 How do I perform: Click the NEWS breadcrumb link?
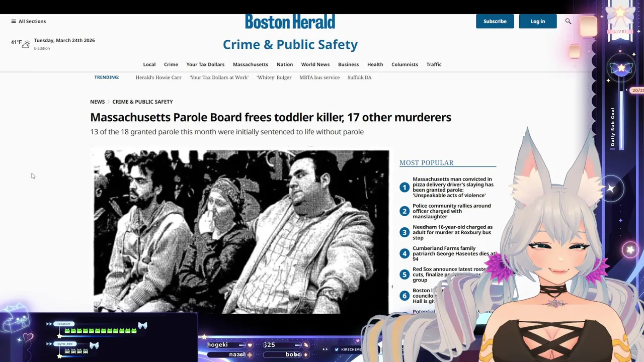[98, 102]
